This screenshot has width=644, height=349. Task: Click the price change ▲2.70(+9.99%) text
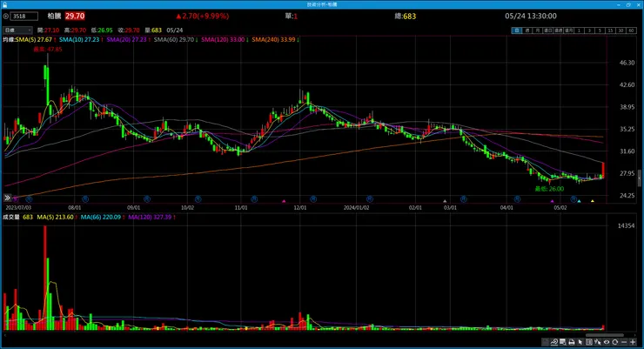click(203, 16)
